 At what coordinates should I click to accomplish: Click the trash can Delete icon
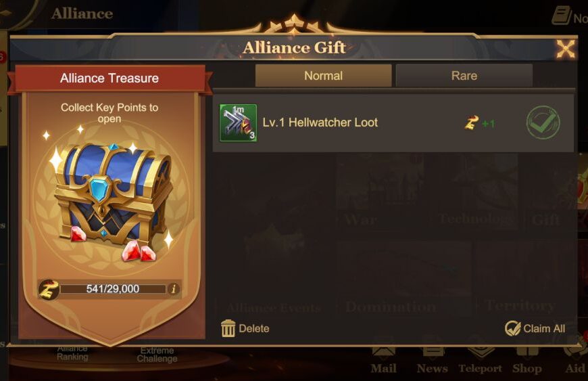(x=228, y=328)
